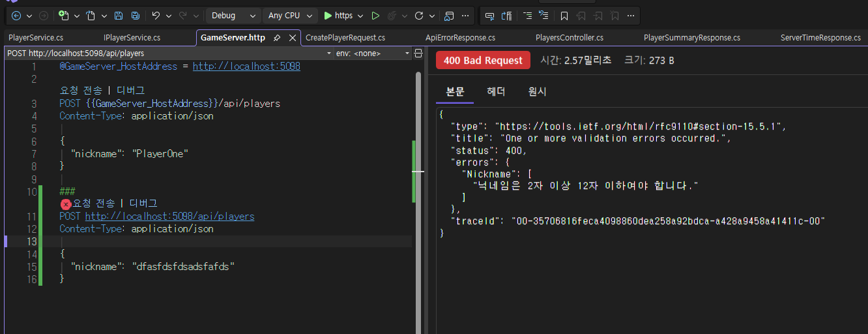Start without debugging using the hollow play icon
The image size is (868, 334).
click(375, 15)
